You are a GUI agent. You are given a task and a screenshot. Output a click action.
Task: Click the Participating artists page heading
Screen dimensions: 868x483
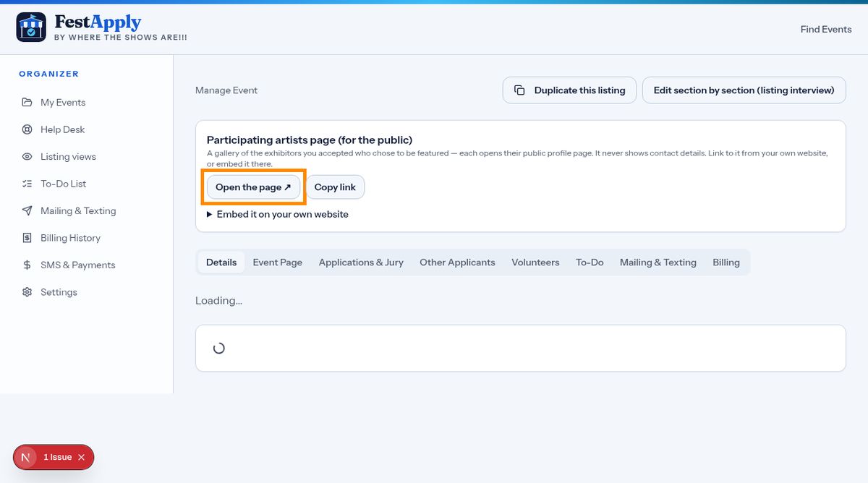(x=310, y=140)
